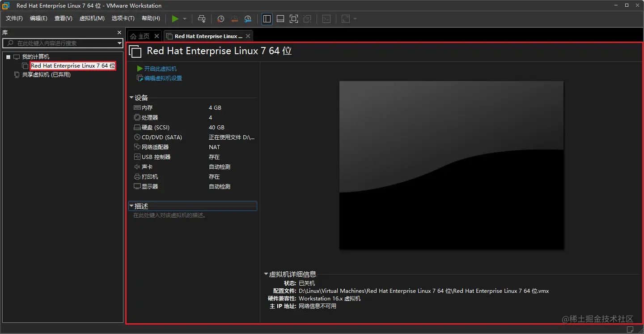This screenshot has height=334, width=644.
Task: Enter full screen mode via toolbar icon
Action: tap(294, 19)
